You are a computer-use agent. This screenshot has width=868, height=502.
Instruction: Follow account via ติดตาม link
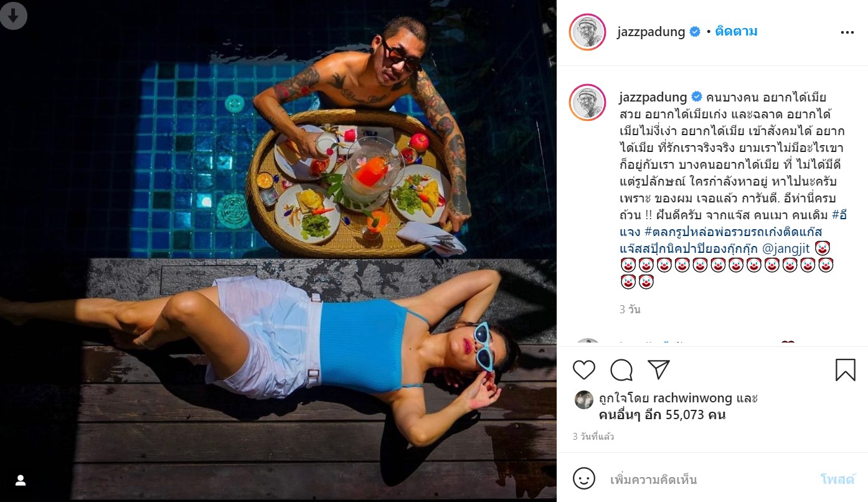point(736,32)
